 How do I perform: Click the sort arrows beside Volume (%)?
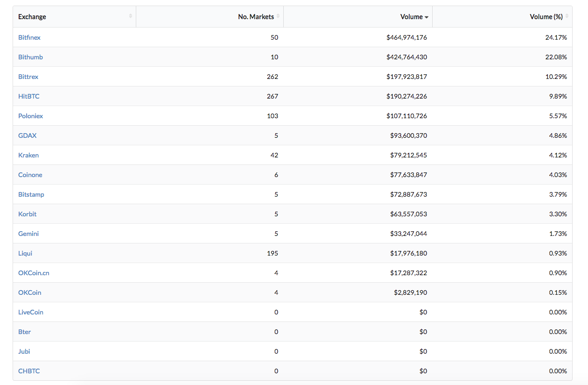(567, 16)
